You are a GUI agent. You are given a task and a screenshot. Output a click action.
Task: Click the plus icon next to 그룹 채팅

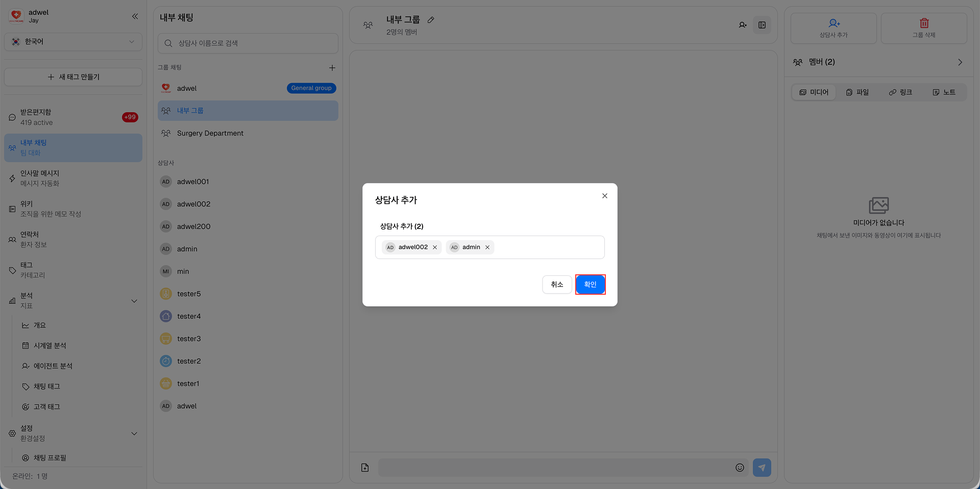coord(332,67)
